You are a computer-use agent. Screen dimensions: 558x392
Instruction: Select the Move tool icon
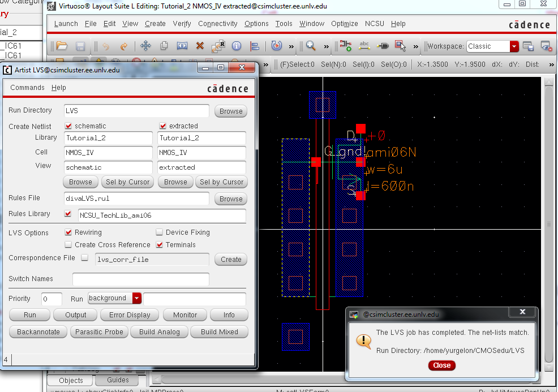145,46
